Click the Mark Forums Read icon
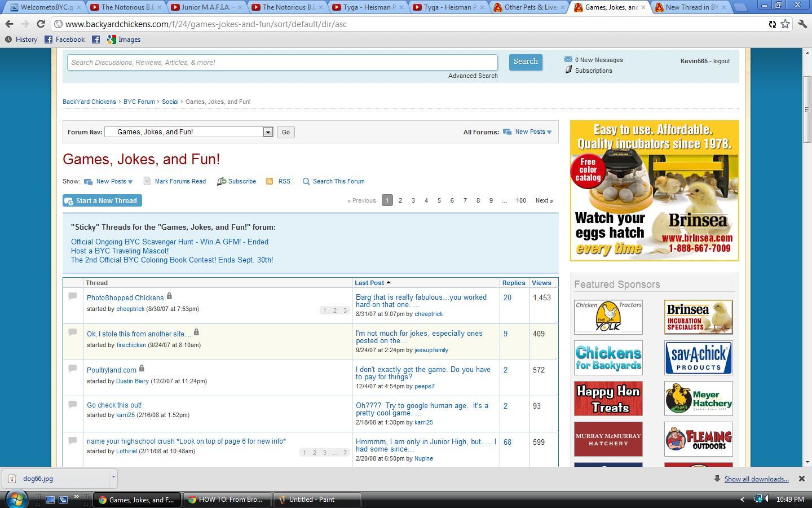 [x=147, y=181]
